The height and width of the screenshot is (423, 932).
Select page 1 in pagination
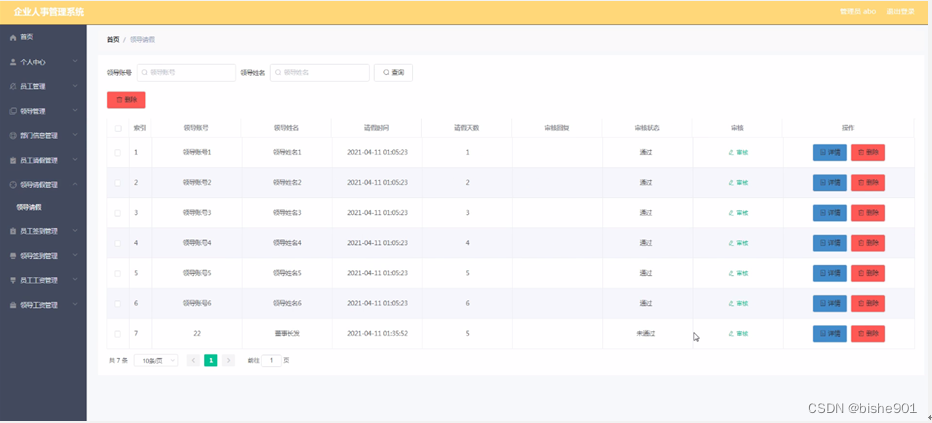point(210,360)
